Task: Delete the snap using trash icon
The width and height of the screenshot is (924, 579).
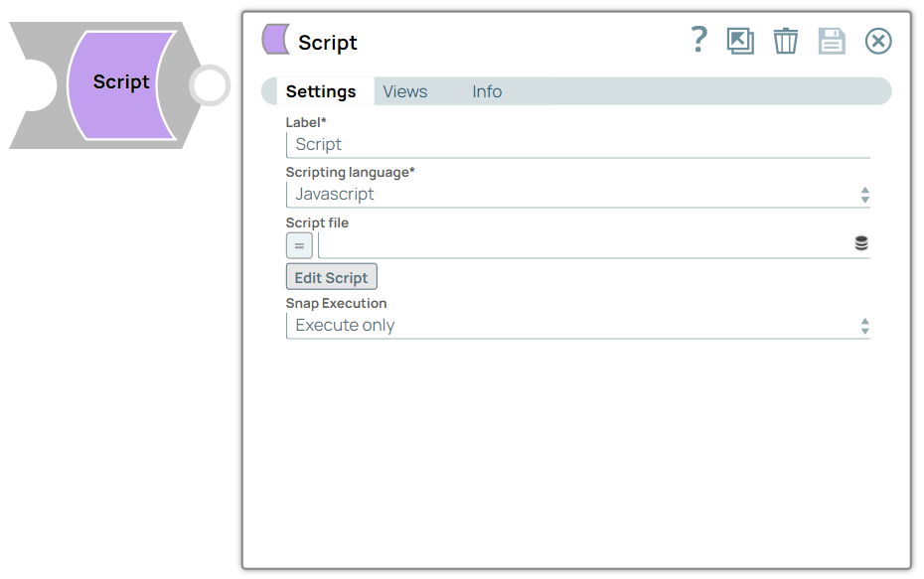Action: tap(786, 41)
